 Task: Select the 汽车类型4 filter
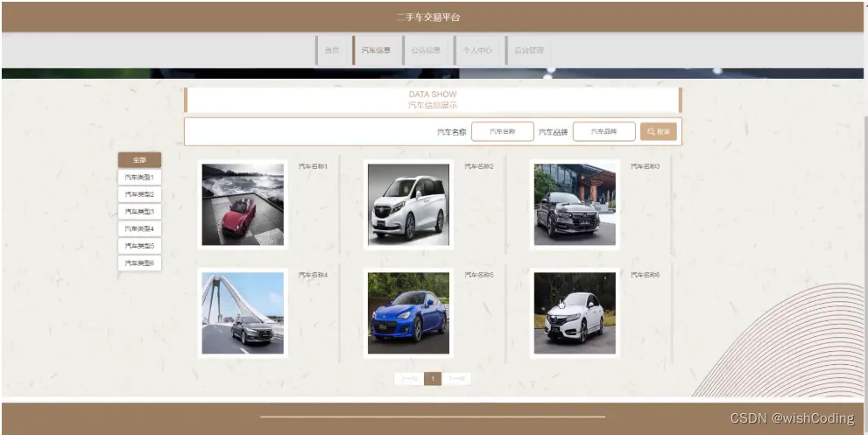click(139, 228)
